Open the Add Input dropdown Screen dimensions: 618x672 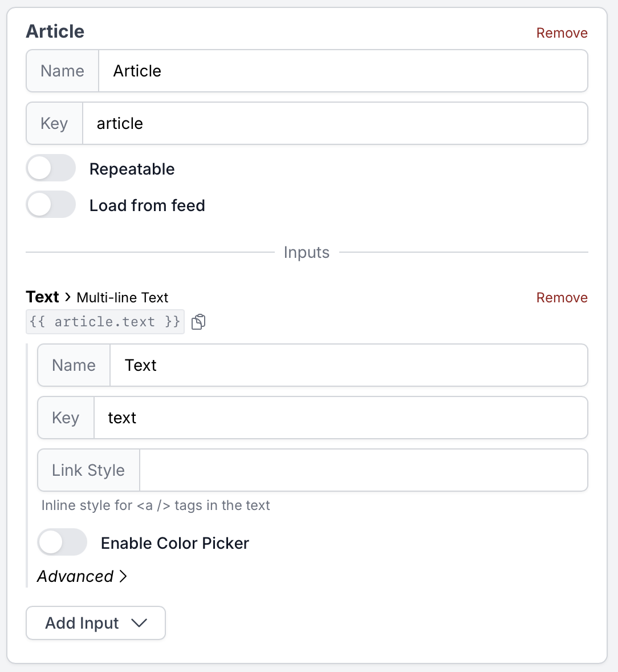[96, 623]
